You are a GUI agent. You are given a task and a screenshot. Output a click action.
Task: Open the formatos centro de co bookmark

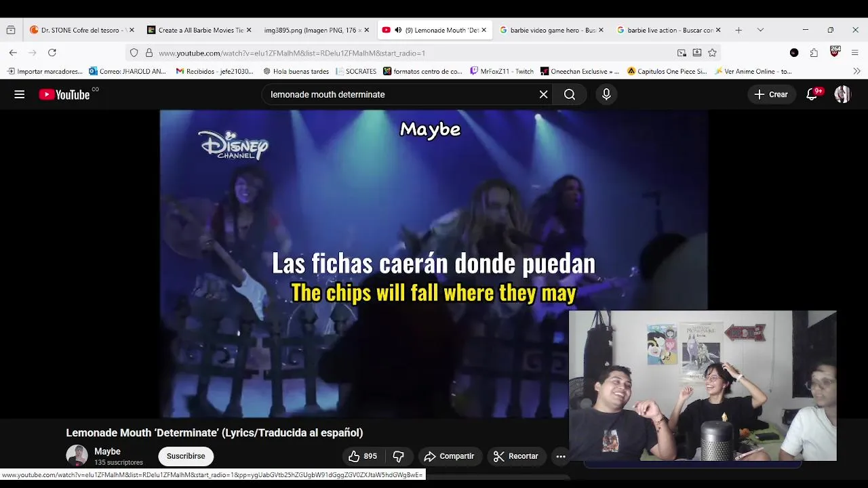(422, 71)
